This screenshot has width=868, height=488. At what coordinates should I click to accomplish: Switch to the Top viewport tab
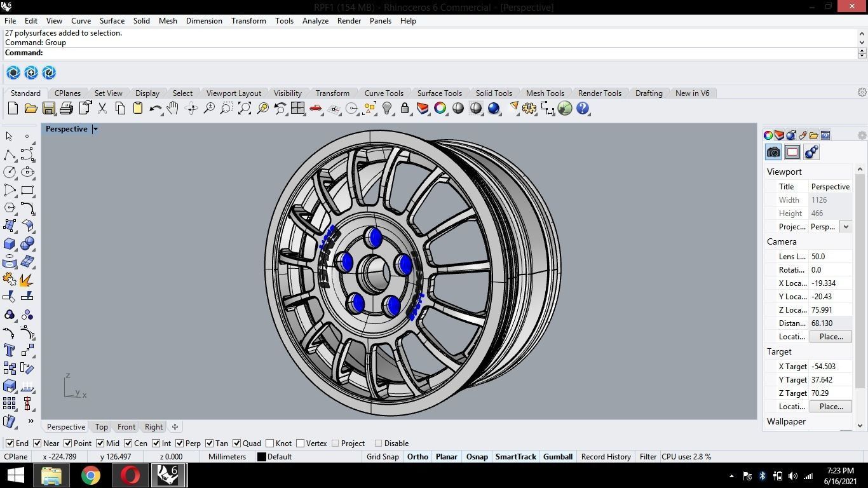pyautogui.click(x=101, y=427)
